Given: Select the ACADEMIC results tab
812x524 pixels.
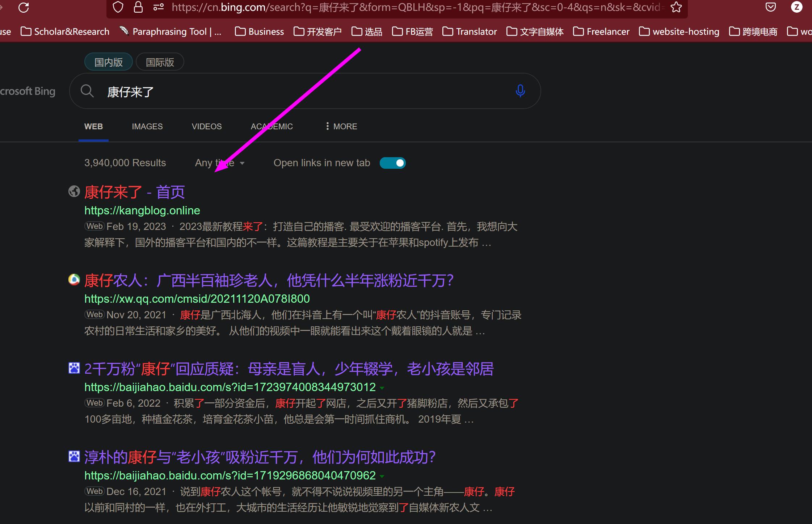Looking at the screenshot, I should pos(272,126).
